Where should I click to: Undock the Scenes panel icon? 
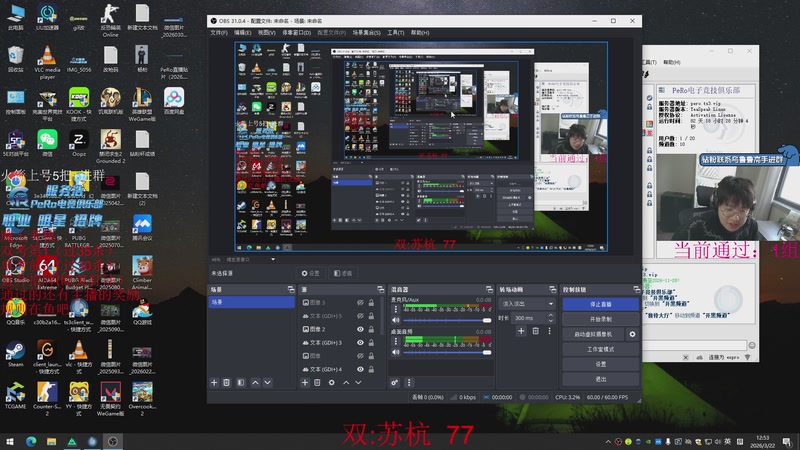(291, 289)
